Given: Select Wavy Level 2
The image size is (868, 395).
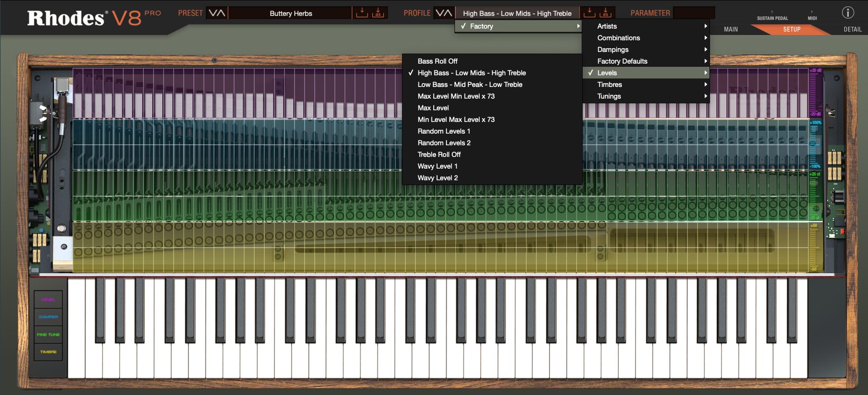Looking at the screenshot, I should (x=492, y=178).
